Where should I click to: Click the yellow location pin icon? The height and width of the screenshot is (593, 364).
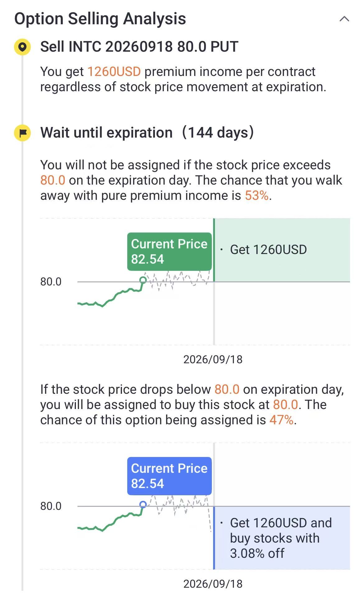point(22,47)
